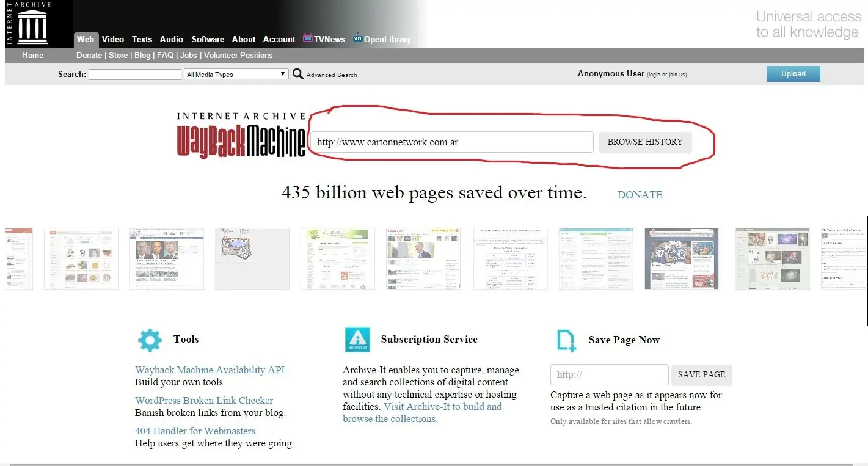Click the Wayback Machine URL field
The width and height of the screenshot is (868, 466).
pyautogui.click(x=452, y=142)
